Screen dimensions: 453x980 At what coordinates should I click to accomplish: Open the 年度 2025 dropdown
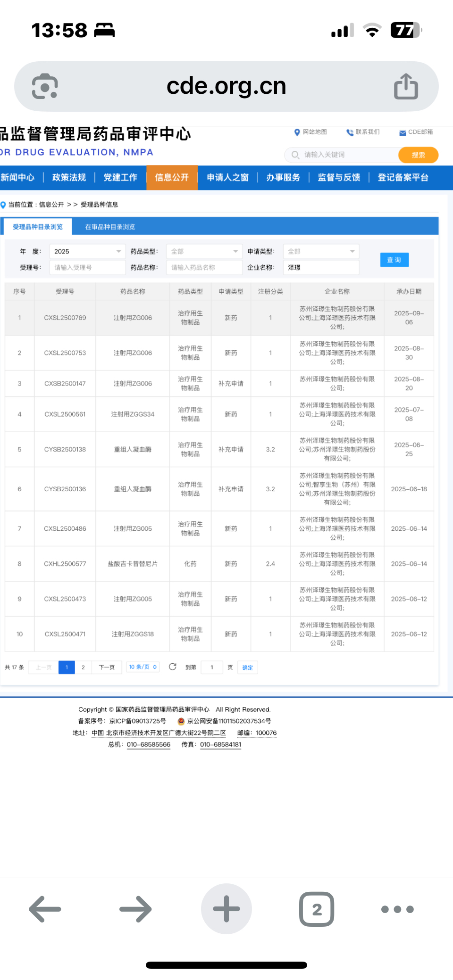pyautogui.click(x=87, y=251)
